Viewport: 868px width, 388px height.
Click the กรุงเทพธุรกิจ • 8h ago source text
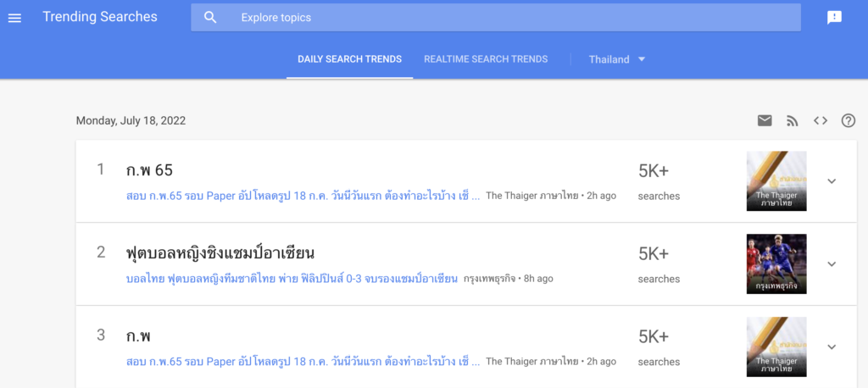509,279
